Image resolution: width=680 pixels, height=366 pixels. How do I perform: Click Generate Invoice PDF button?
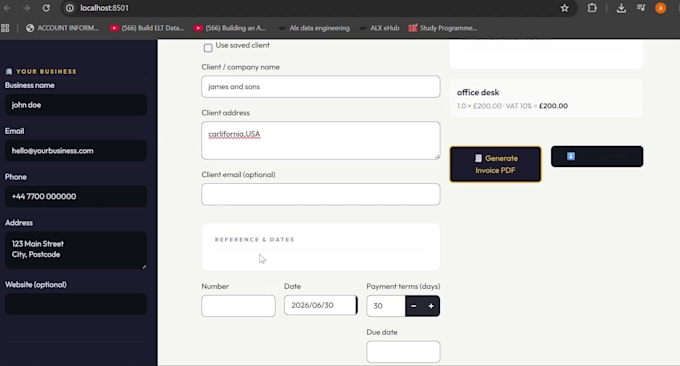pyautogui.click(x=495, y=164)
